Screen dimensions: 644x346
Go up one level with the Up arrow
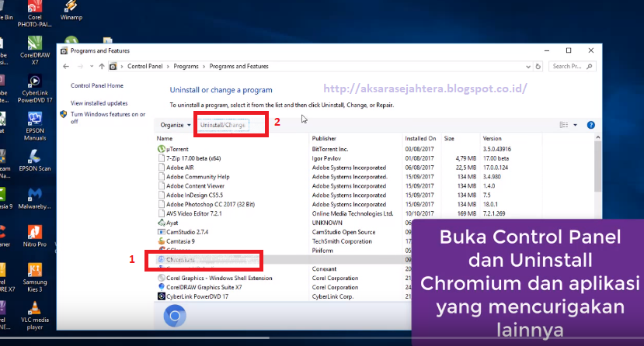(x=102, y=67)
